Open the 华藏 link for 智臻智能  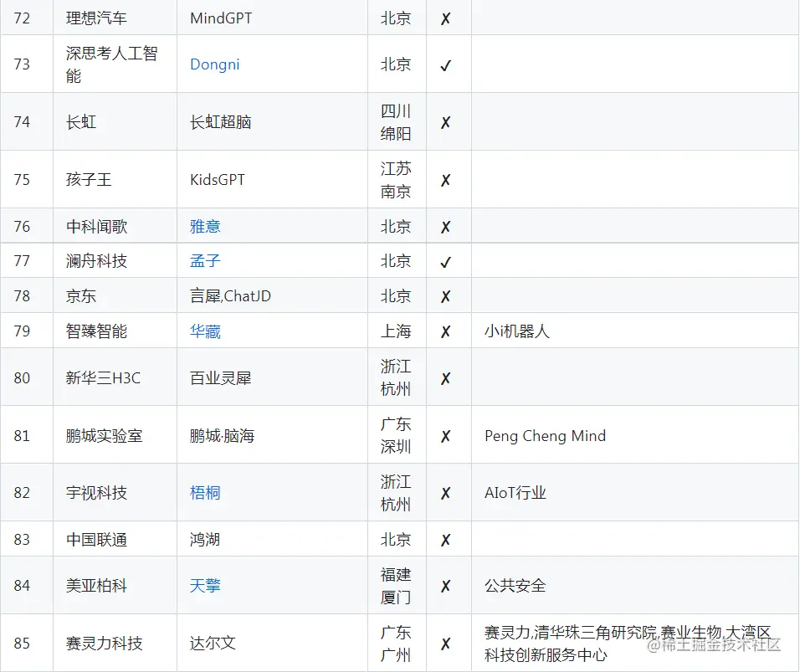[203, 330]
